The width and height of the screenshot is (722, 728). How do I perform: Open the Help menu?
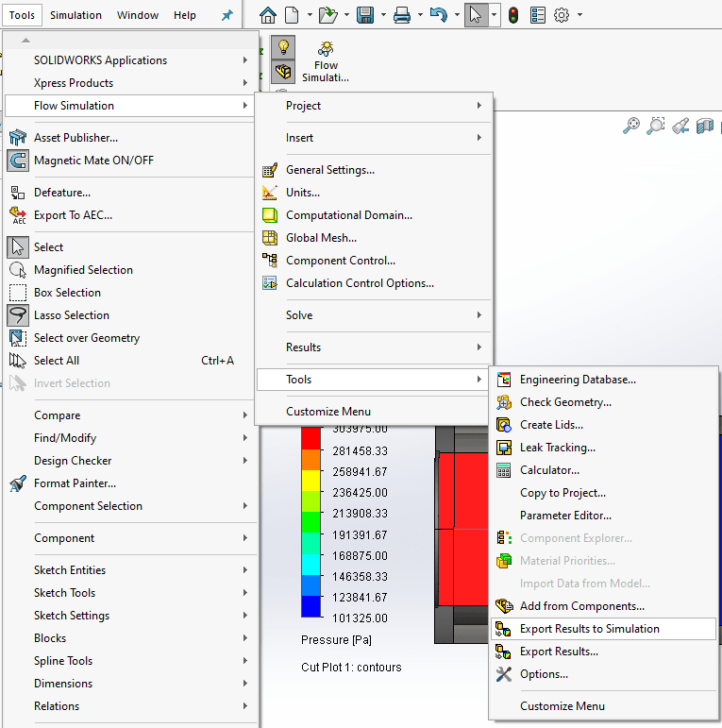tap(185, 15)
